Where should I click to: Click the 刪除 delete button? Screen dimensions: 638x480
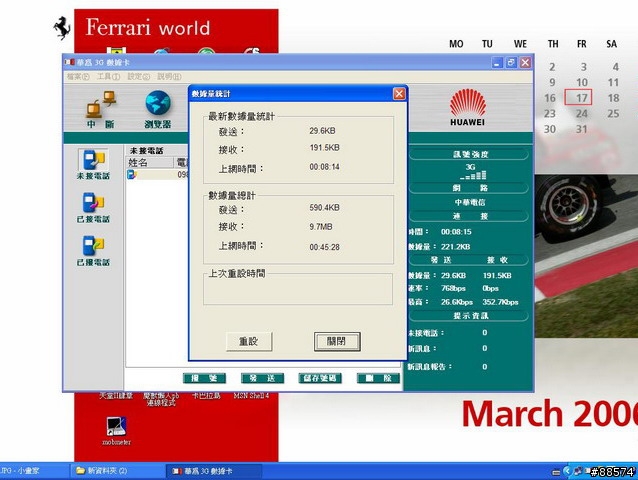coord(378,378)
